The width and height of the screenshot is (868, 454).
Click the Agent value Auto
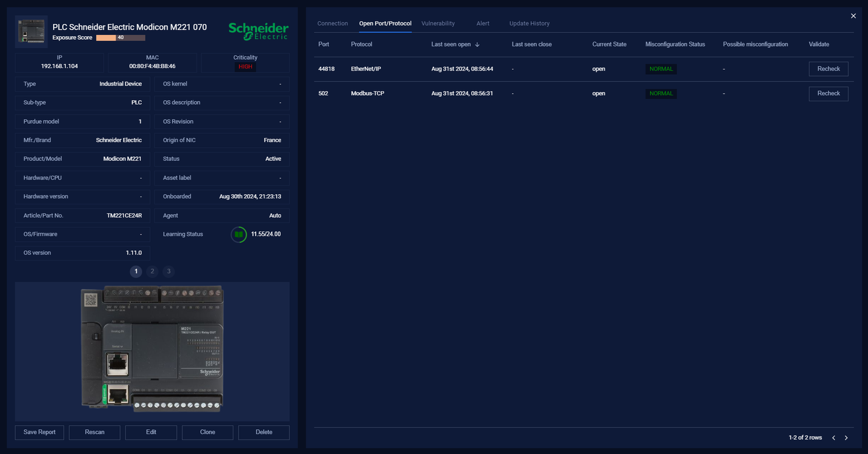pos(275,216)
